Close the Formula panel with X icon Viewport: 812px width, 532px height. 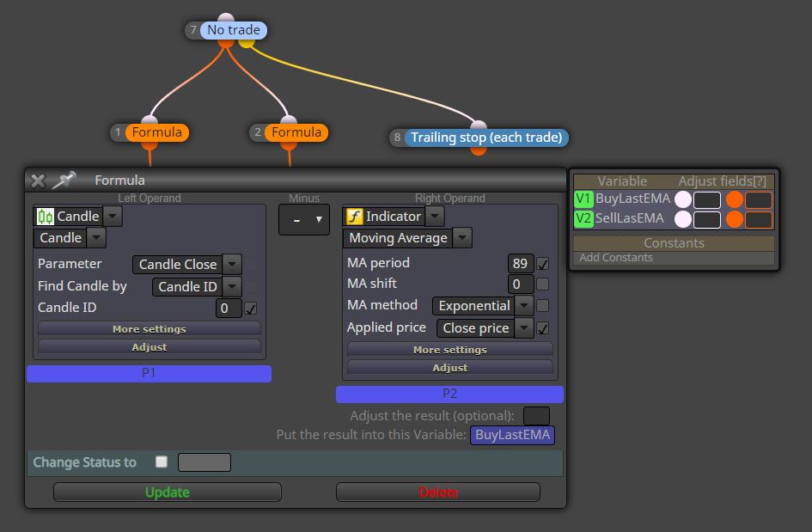[x=38, y=180]
